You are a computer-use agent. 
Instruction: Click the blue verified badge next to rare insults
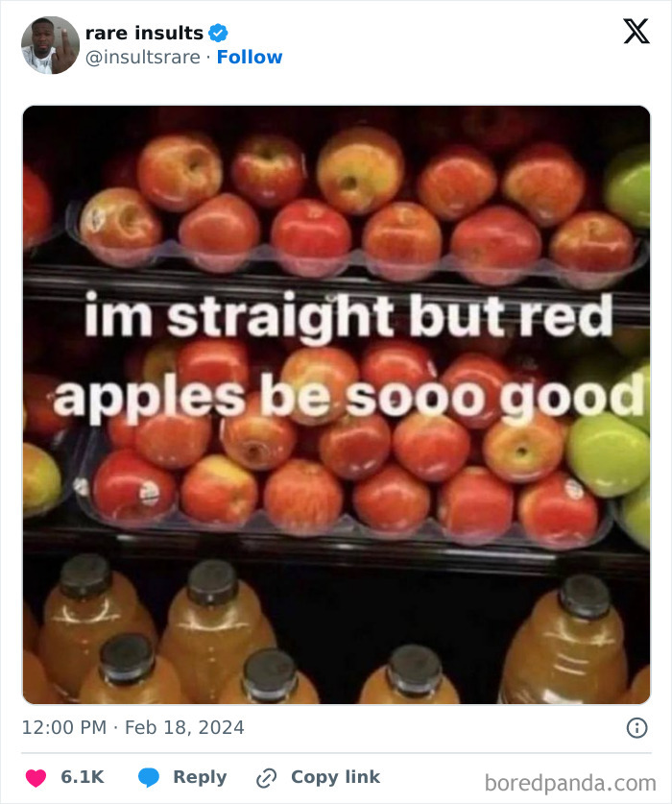(219, 33)
